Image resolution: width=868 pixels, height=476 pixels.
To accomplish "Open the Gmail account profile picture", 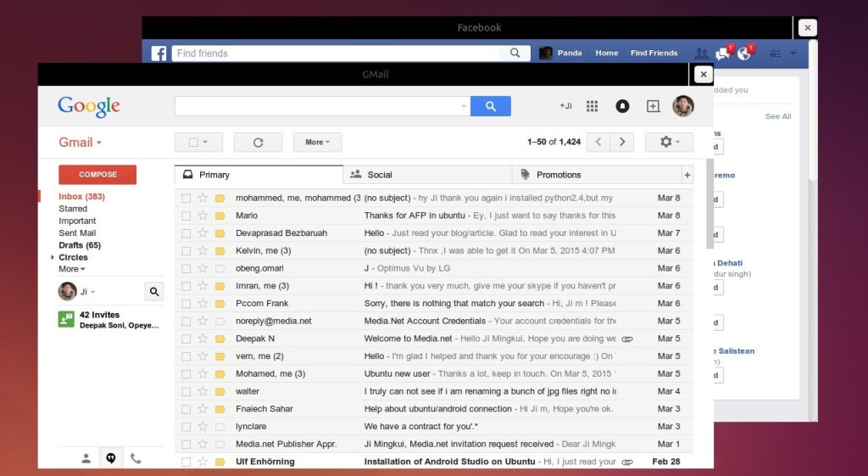I will coord(683,106).
